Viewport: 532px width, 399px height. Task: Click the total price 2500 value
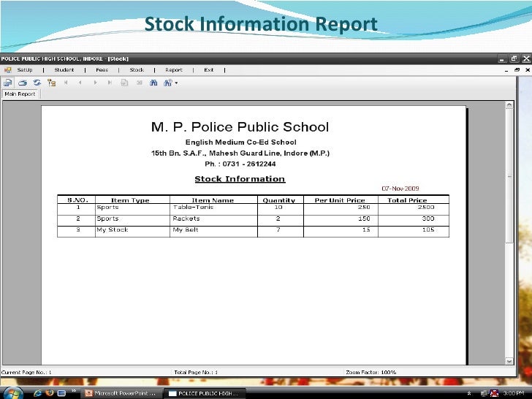click(x=426, y=207)
